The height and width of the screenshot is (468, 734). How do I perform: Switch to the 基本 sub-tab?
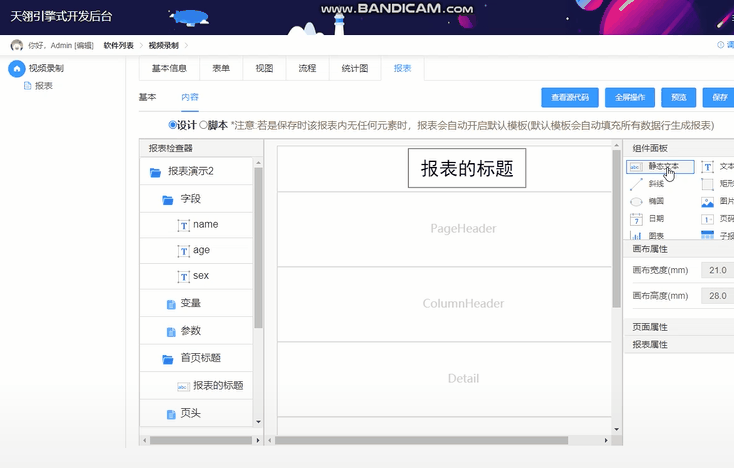pos(147,97)
